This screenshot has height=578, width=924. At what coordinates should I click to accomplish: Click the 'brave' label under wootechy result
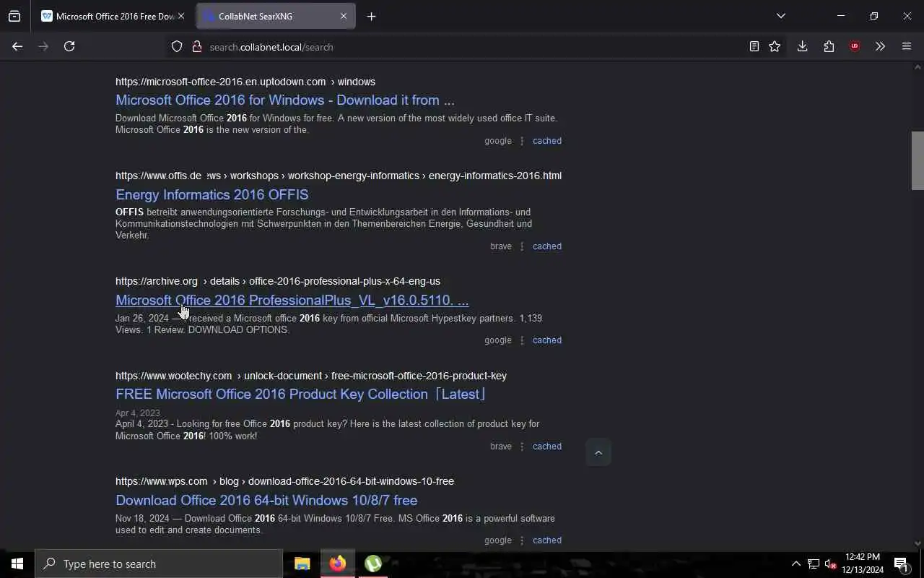tap(501, 447)
